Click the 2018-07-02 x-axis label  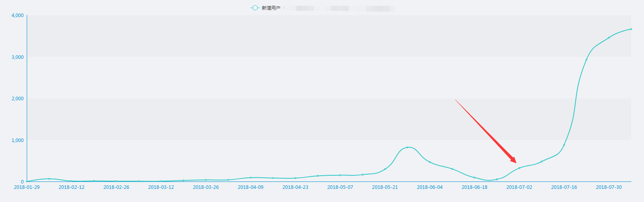tap(519, 187)
